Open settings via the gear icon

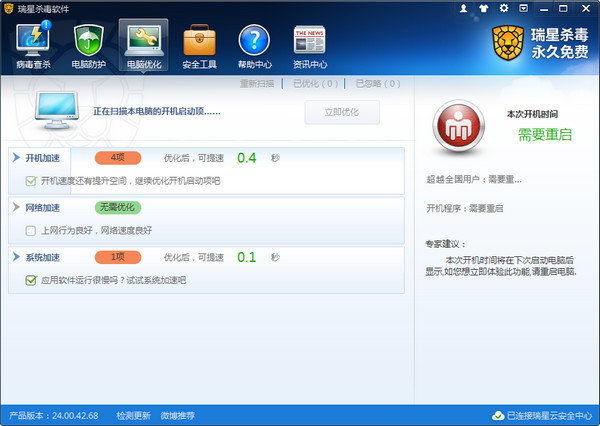tap(503, 8)
